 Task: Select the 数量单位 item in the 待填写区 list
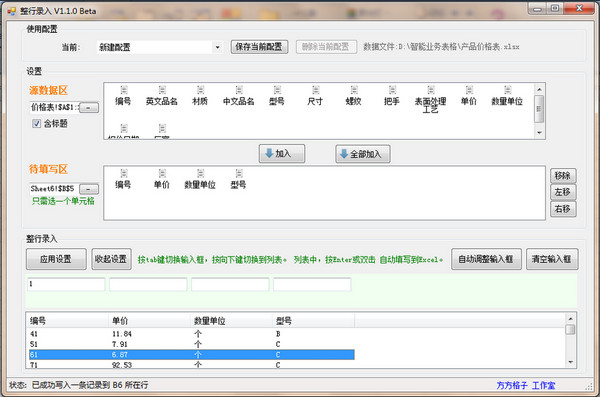pos(200,179)
